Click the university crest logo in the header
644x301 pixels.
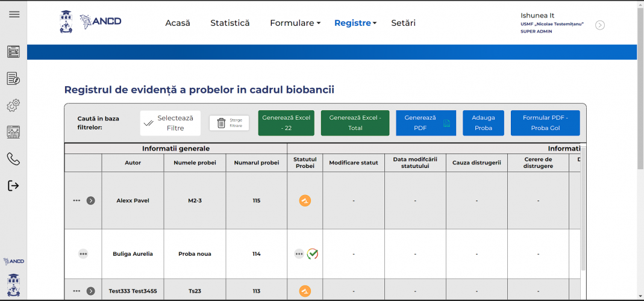66,22
